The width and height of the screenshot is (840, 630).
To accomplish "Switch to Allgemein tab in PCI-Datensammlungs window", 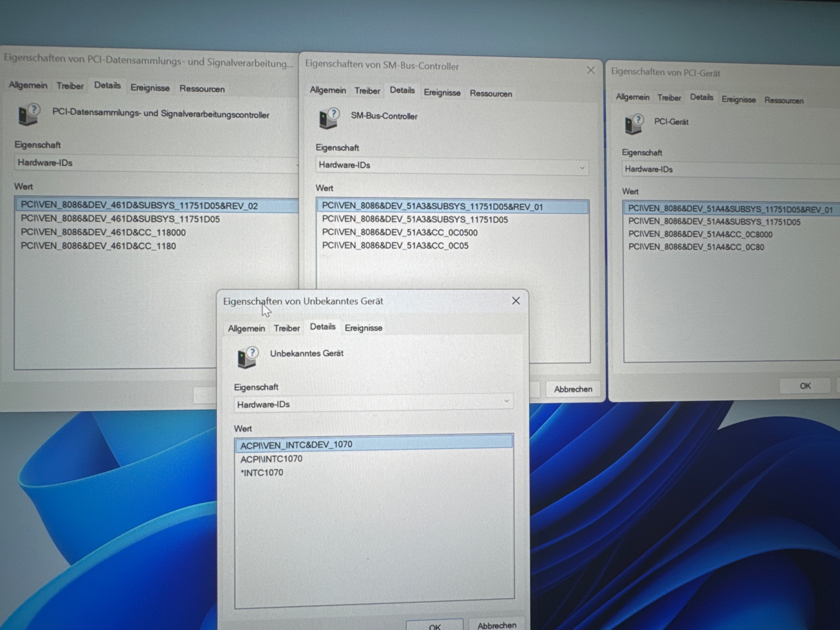I will pyautogui.click(x=28, y=85).
